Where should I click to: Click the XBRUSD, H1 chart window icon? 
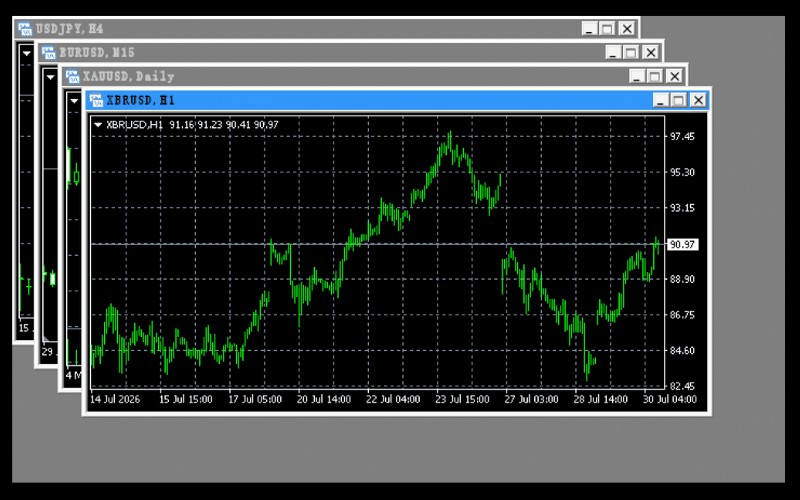coord(96,100)
